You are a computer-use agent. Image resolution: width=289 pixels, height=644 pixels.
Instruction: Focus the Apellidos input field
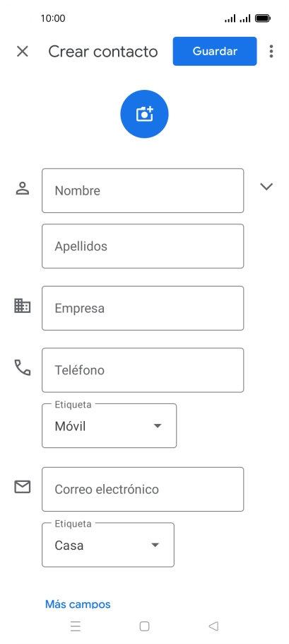(x=143, y=246)
